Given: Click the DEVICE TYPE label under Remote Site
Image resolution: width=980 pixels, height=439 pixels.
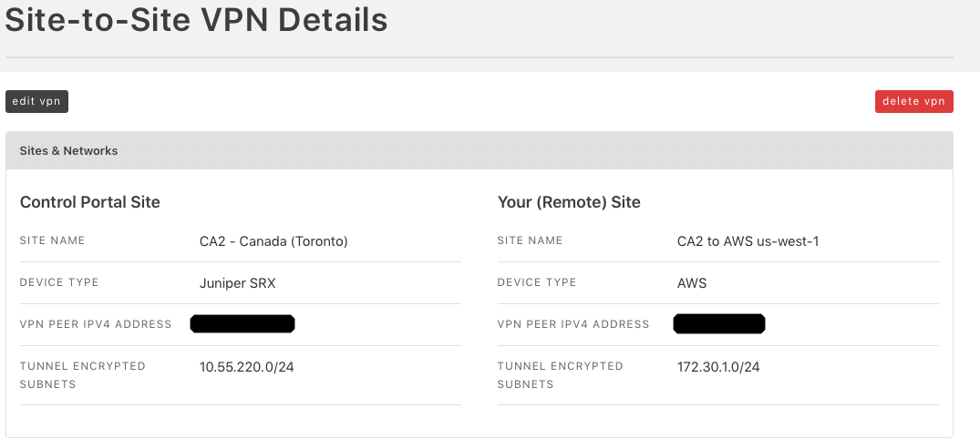Looking at the screenshot, I should (537, 282).
